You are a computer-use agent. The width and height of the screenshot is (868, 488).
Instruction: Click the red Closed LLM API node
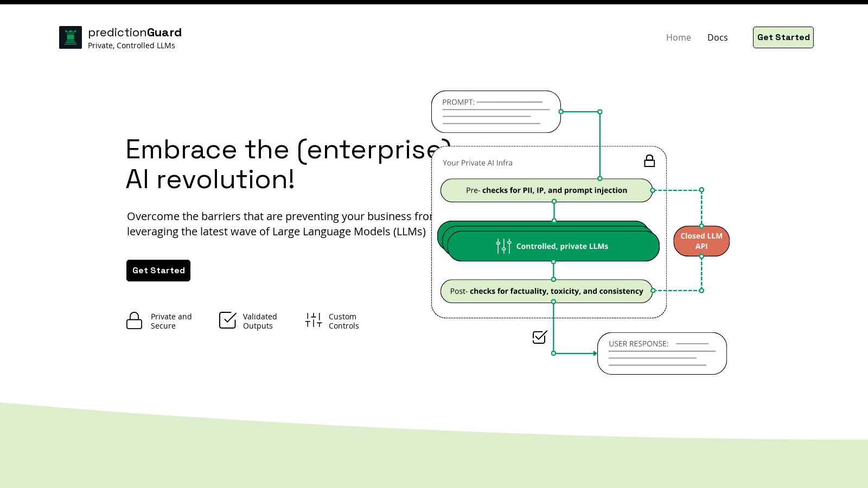pyautogui.click(x=701, y=241)
